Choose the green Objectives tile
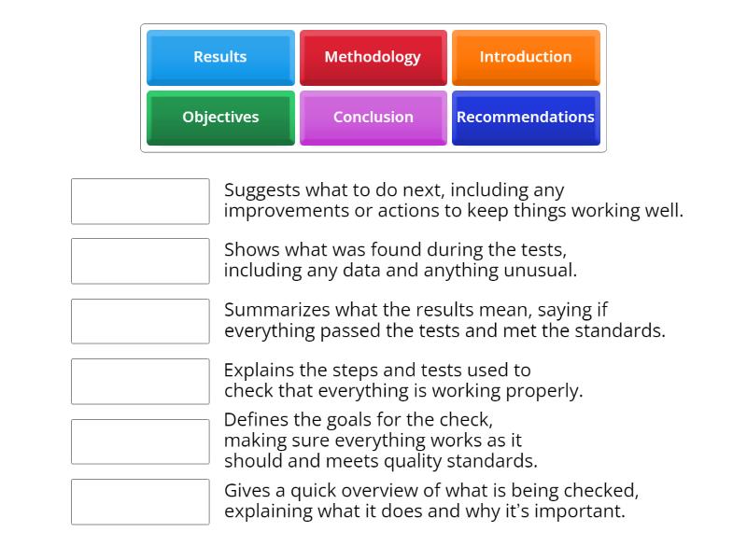Viewport: 747px width, 560px height. pos(220,118)
